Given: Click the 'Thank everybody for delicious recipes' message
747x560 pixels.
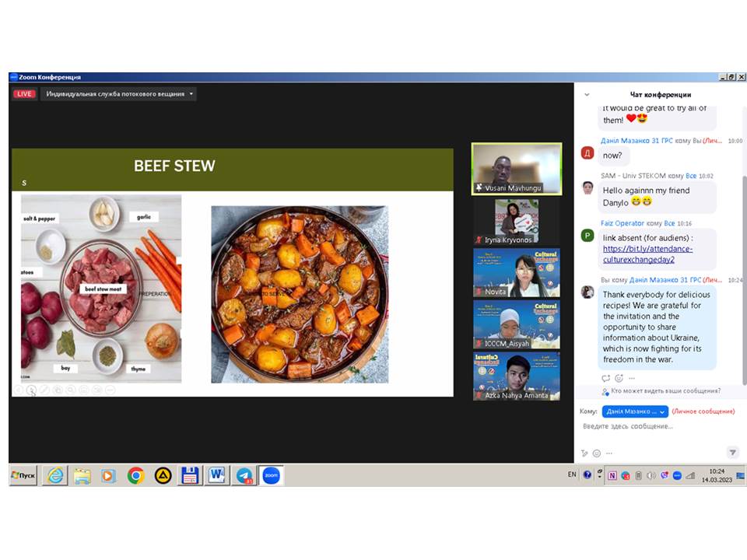Looking at the screenshot, I should click(x=657, y=327).
